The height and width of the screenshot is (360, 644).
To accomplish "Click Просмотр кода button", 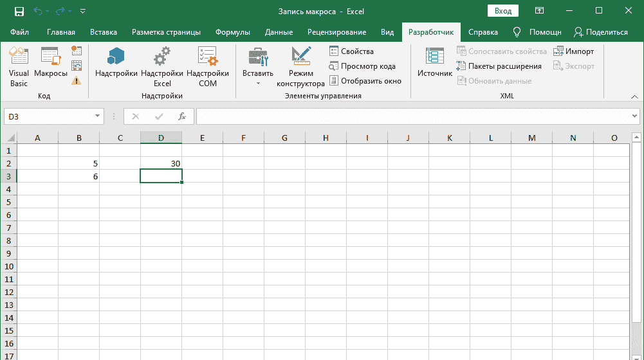I will 362,66.
